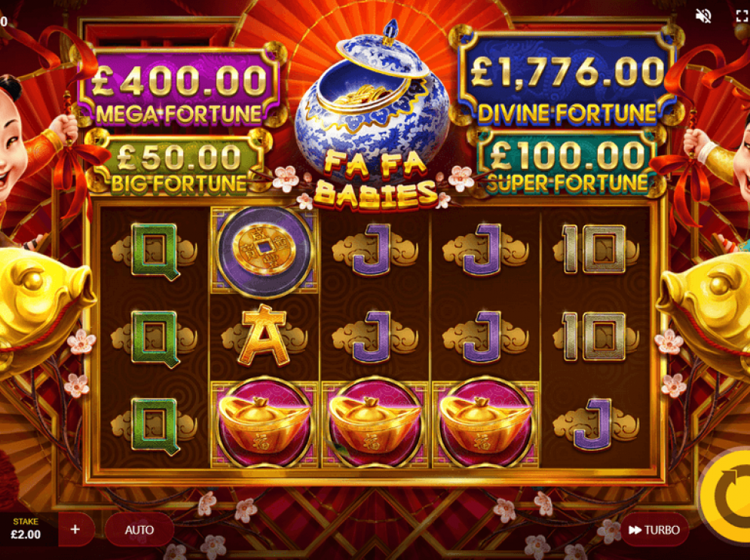Image resolution: width=750 pixels, height=560 pixels.
Task: Open the AUTO spin options
Action: tap(139, 530)
